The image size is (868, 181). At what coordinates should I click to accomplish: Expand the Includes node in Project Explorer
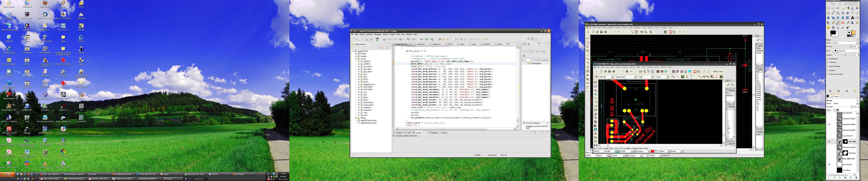[x=356, y=56]
